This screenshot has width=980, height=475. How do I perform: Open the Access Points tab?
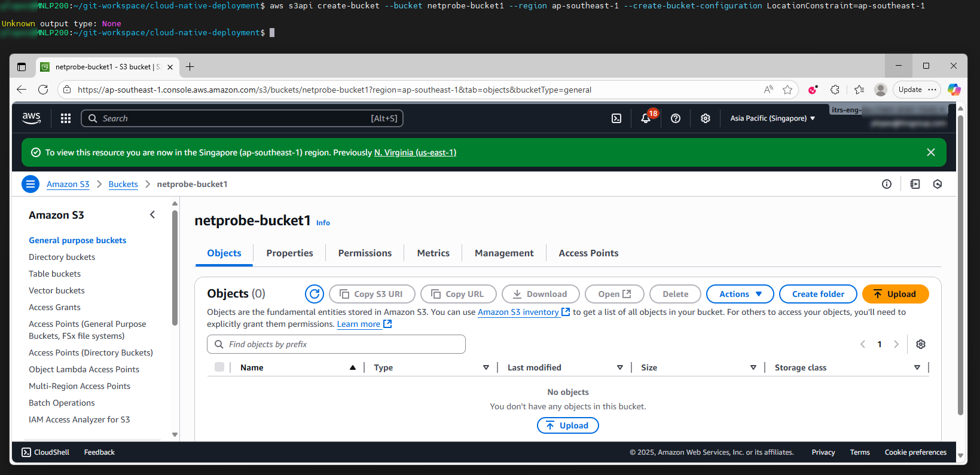tap(588, 253)
